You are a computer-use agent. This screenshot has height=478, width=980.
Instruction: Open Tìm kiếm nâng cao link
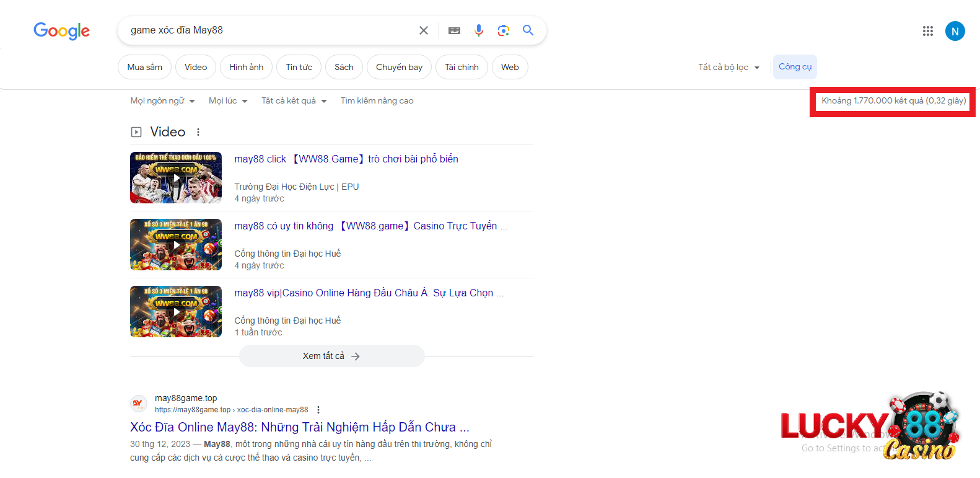click(x=377, y=100)
